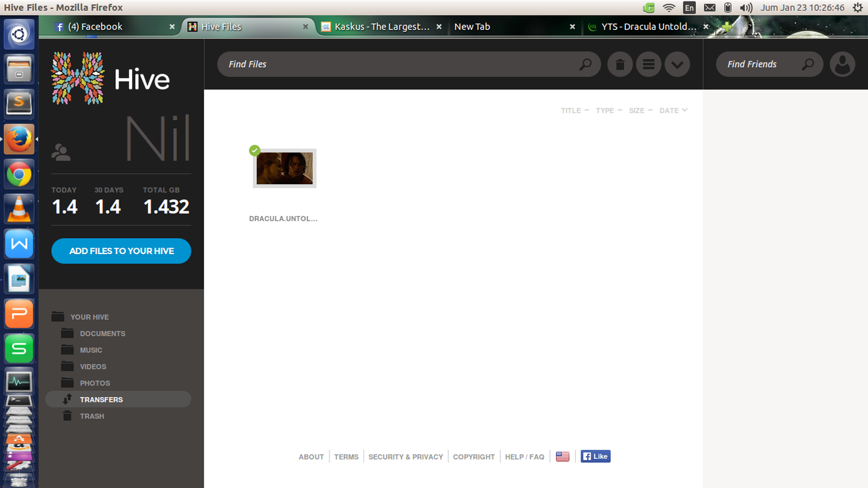Viewport: 868px width, 488px height.
Task: Open the ABOUT footer link
Action: point(311,457)
